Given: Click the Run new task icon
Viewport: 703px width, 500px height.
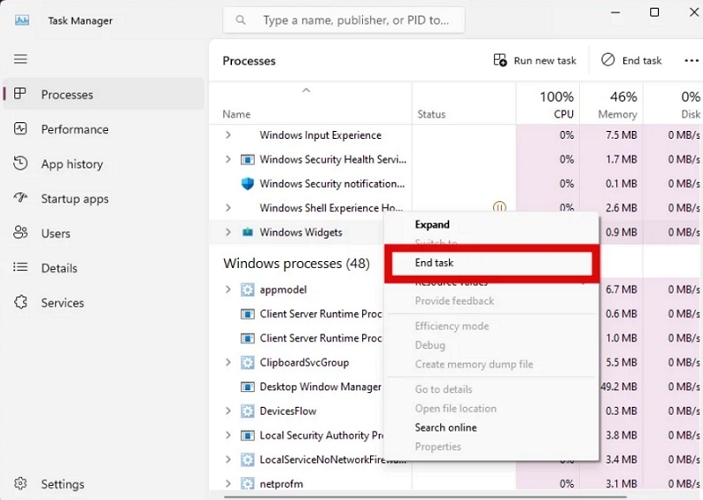Looking at the screenshot, I should point(500,60).
